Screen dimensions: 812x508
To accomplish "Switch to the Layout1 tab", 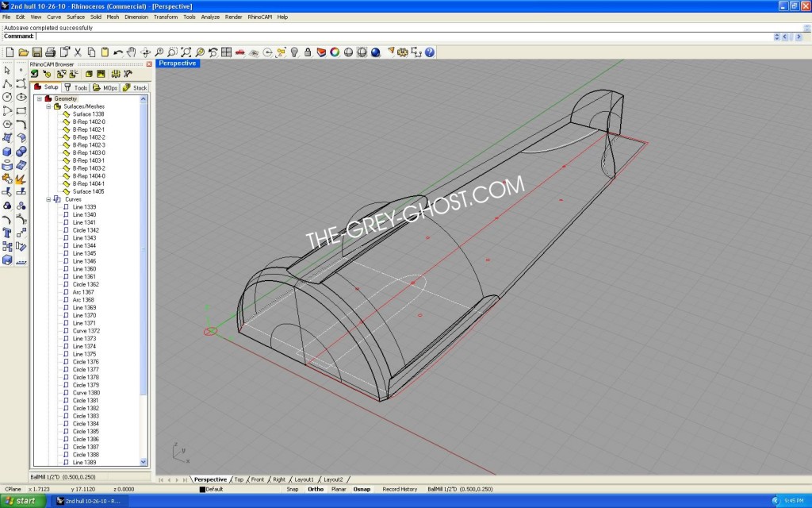I will pyautogui.click(x=304, y=479).
